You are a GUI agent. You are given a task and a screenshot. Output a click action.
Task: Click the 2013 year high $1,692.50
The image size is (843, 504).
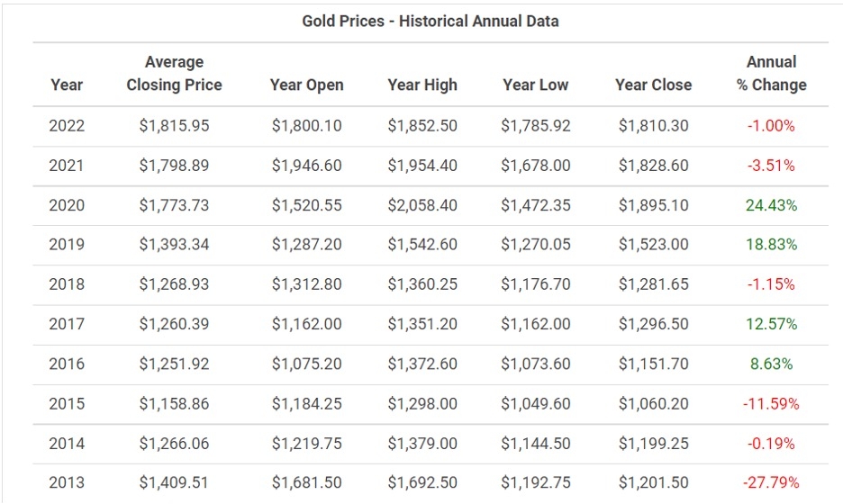[x=422, y=482]
